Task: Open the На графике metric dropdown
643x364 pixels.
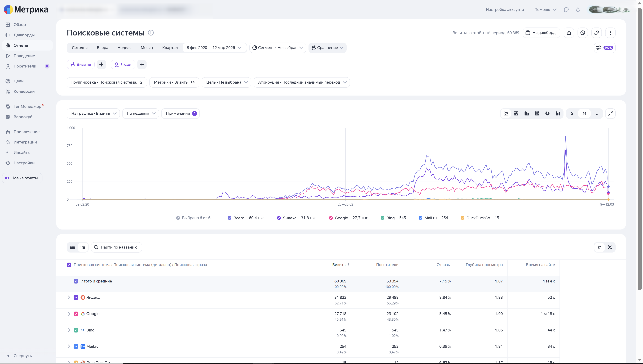Action: 93,114
